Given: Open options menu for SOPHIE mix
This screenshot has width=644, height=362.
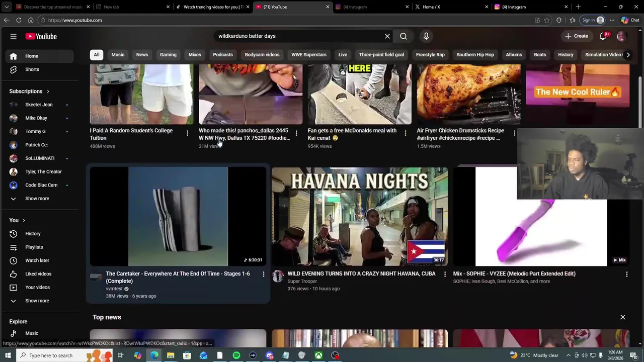Looking at the screenshot, I should (626, 274).
